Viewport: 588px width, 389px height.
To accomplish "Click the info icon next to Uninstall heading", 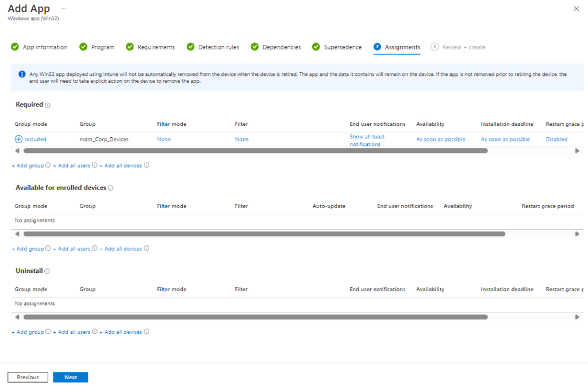I will click(47, 271).
